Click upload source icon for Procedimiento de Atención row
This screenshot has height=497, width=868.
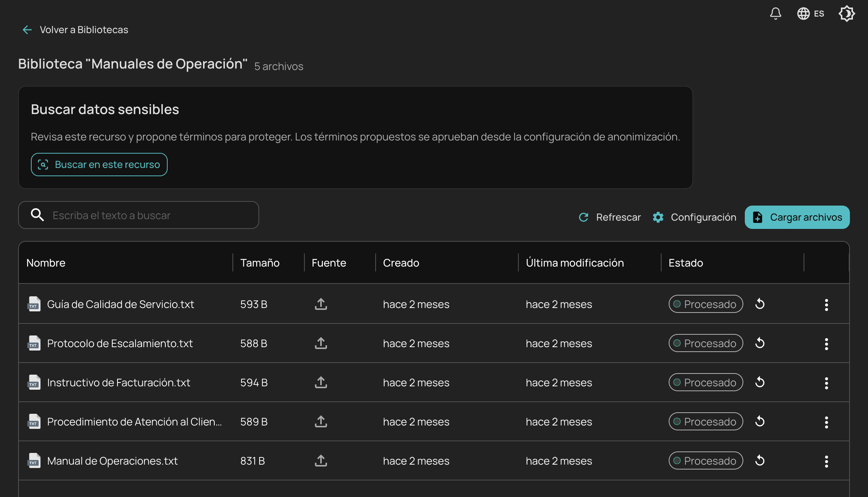pos(321,421)
